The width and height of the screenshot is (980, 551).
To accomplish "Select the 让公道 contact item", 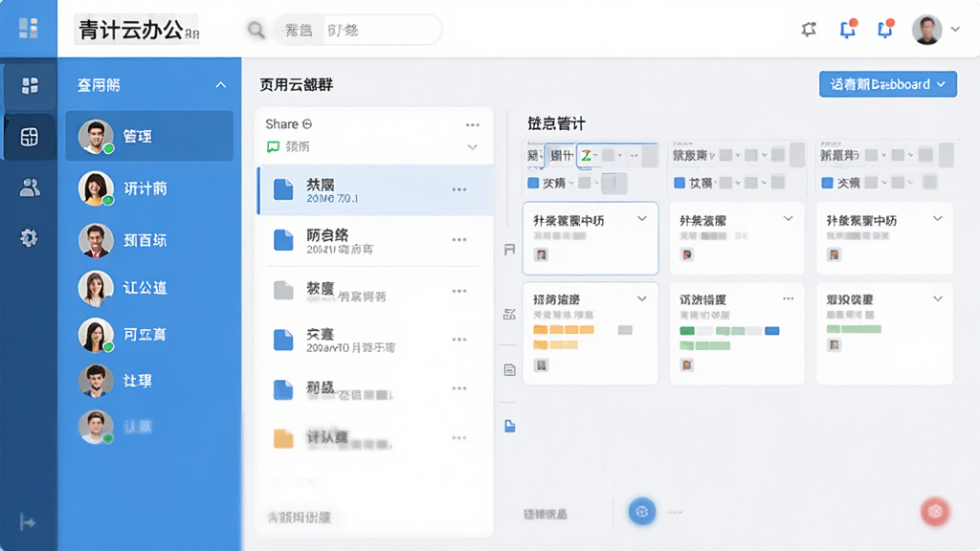I will 149,287.
